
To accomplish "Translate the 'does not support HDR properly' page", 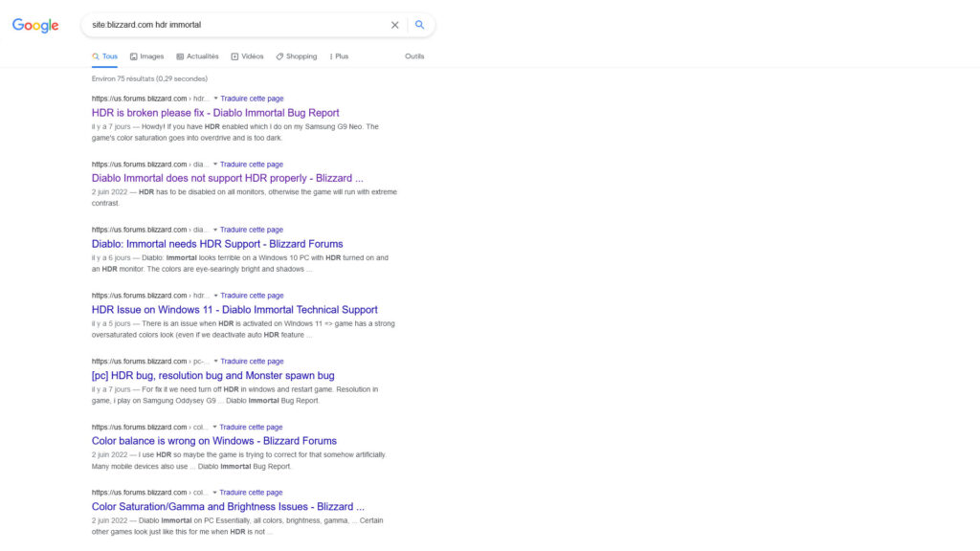I will (x=252, y=165).
